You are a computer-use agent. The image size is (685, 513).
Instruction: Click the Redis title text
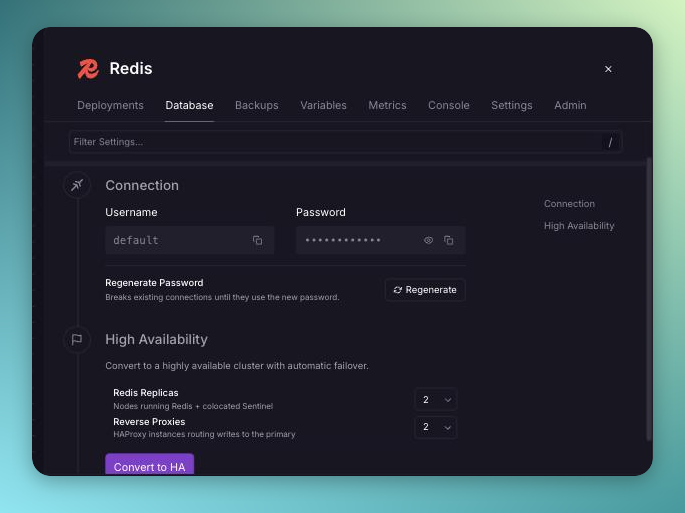(131, 69)
